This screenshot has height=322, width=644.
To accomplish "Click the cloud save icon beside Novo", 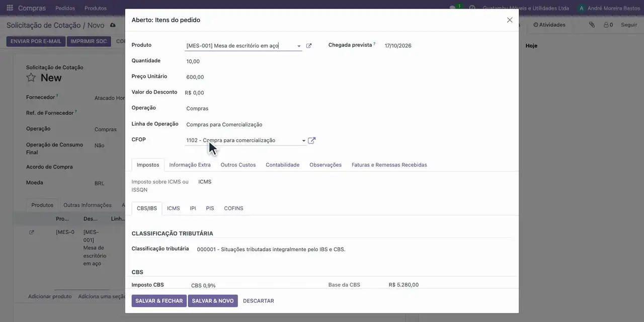I will 113,25.
